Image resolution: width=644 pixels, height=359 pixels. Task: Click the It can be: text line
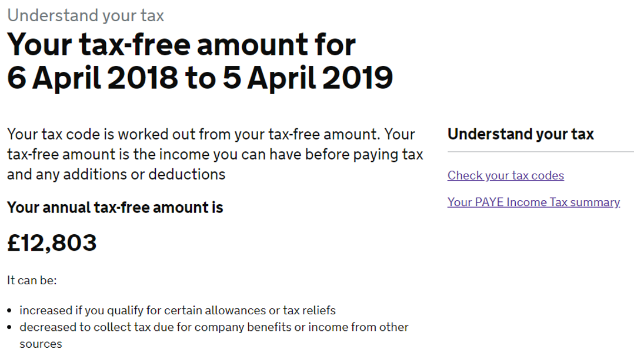click(32, 281)
